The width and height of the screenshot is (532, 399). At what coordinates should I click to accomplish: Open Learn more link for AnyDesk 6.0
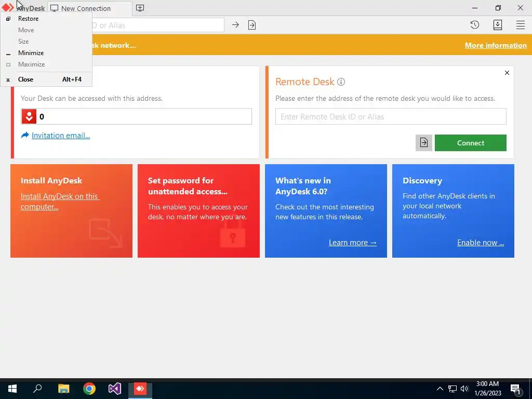(x=353, y=243)
